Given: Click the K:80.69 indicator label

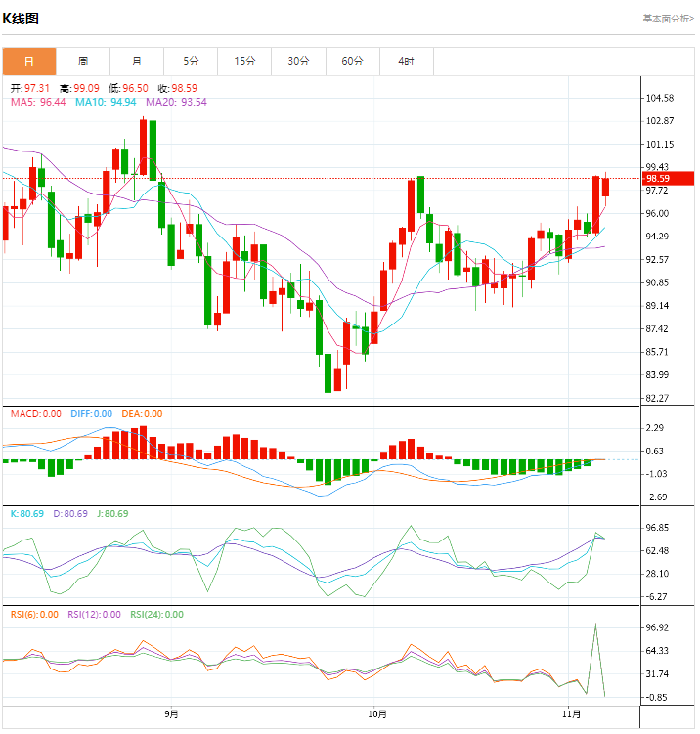Looking at the screenshot, I should pyautogui.click(x=27, y=514).
